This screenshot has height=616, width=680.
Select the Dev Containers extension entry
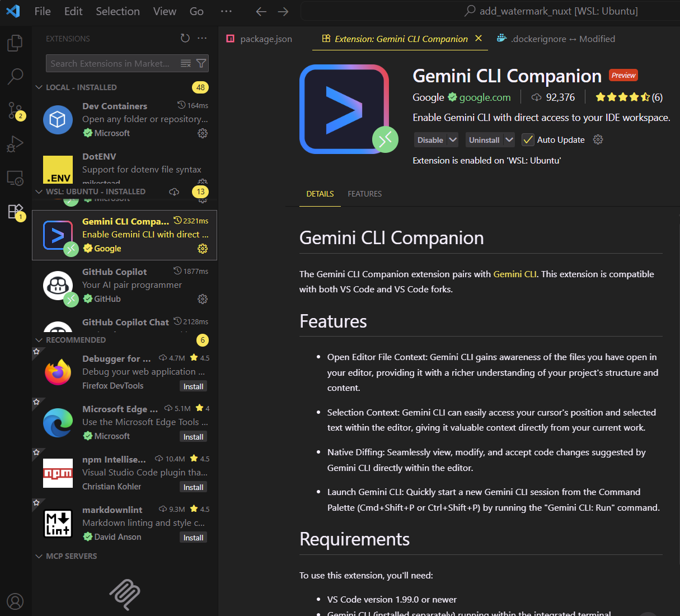pos(124,120)
